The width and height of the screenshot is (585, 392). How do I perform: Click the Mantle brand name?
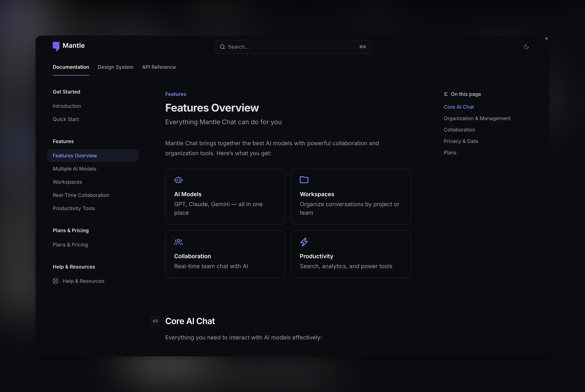73,45
